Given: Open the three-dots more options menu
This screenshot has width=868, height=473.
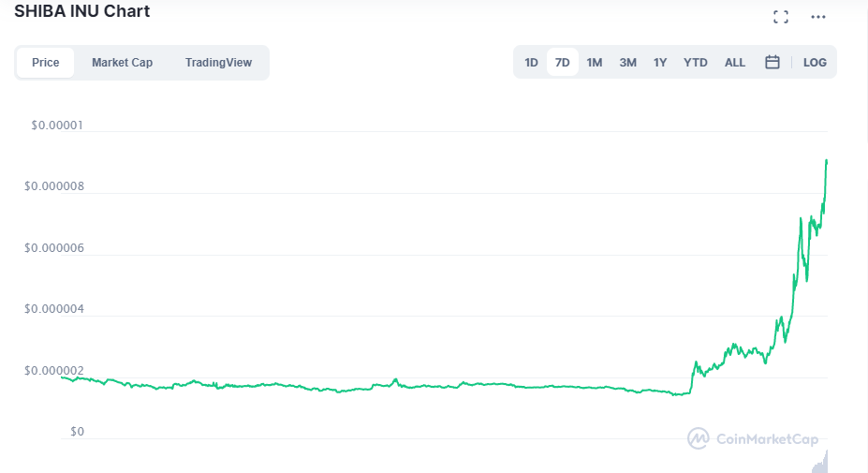Looking at the screenshot, I should point(818,17).
